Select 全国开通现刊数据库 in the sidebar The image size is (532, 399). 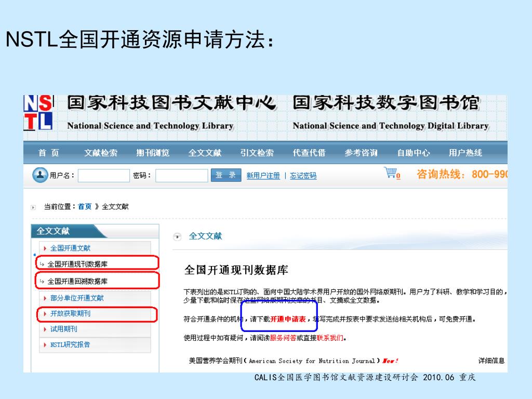click(x=77, y=264)
